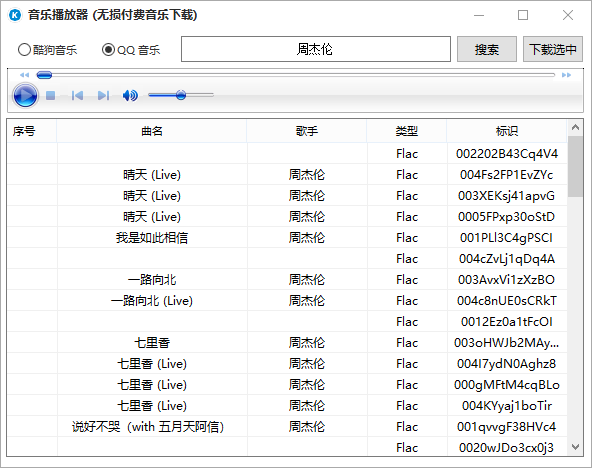Click the fast-forward double-arrow icon
This screenshot has height=468, width=592.
point(566,75)
